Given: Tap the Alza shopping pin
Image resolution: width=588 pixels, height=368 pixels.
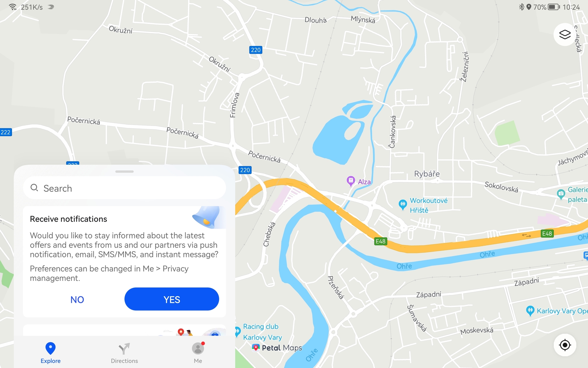Looking at the screenshot, I should [351, 181].
